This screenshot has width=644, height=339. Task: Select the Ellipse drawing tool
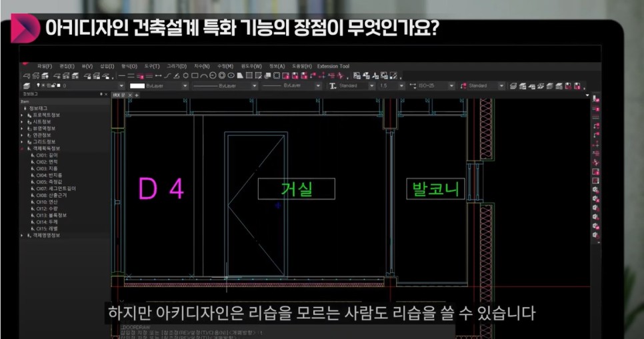(x=231, y=75)
